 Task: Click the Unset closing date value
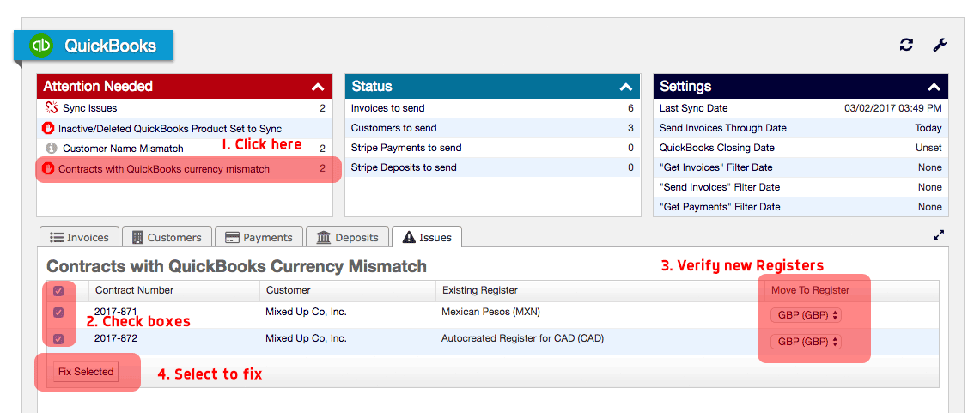coord(928,148)
